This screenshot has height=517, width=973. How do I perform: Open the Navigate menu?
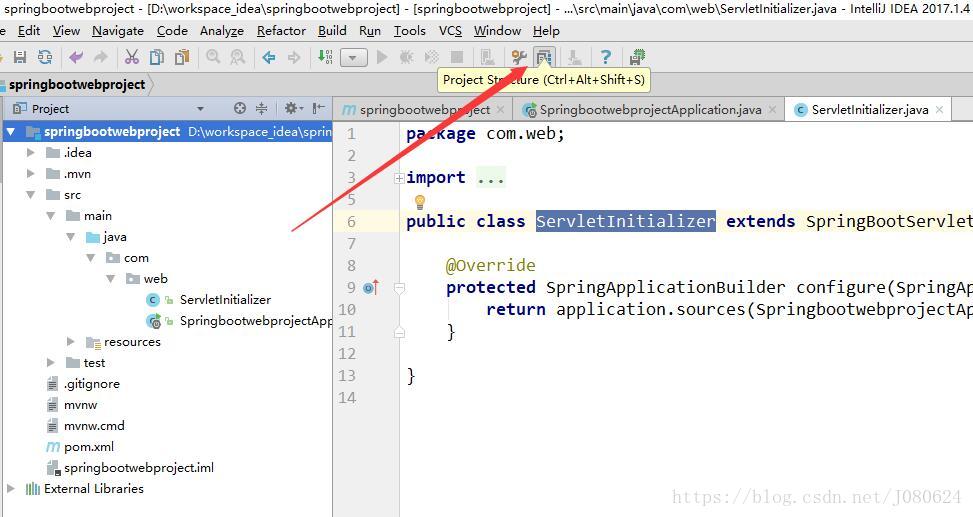coord(118,30)
